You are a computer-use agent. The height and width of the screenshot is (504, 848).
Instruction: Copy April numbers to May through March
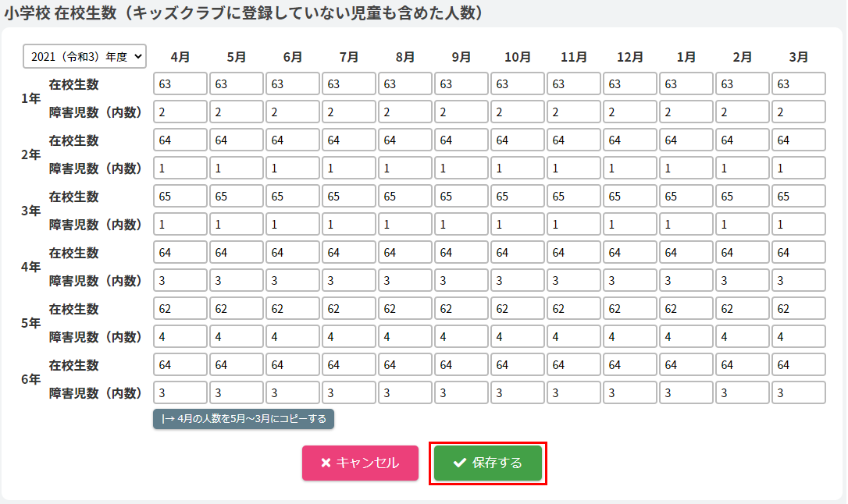pos(244,419)
